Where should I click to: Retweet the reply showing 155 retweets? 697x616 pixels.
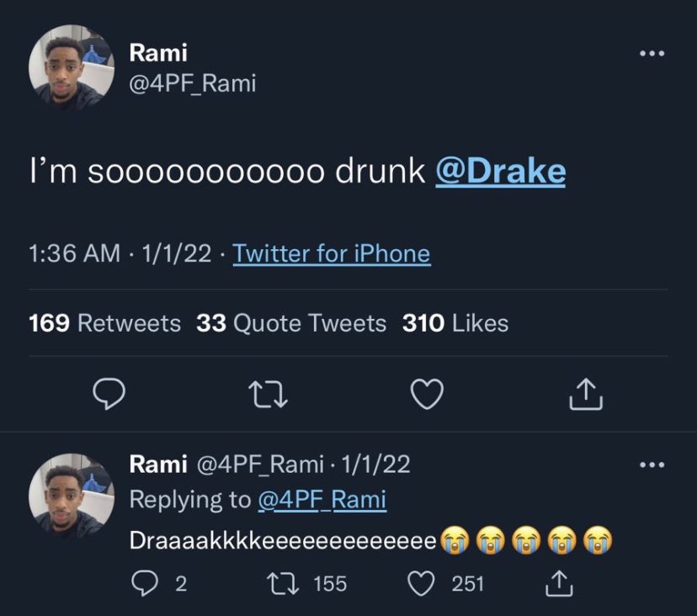point(283,584)
